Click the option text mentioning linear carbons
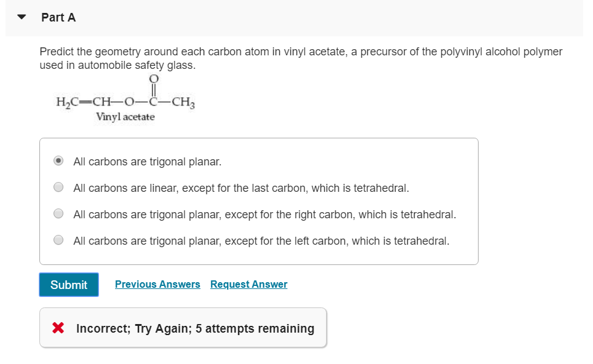Screen dimensions: 593x364 [241, 188]
